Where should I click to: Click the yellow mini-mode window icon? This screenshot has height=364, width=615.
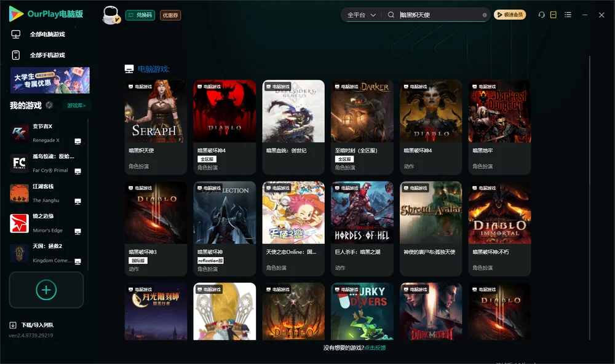point(553,15)
